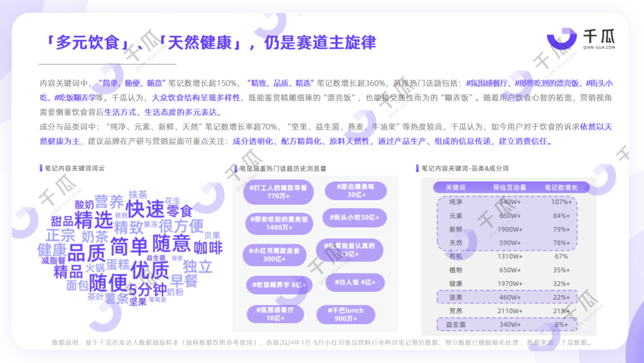This screenshot has height=363, width=644.
Task: Click the 关键词 column header
Action: pyautogui.click(x=456, y=187)
